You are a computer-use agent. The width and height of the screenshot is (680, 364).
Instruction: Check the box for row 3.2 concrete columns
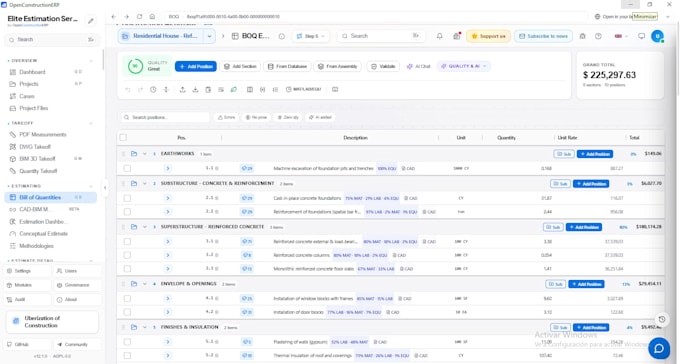tap(127, 255)
